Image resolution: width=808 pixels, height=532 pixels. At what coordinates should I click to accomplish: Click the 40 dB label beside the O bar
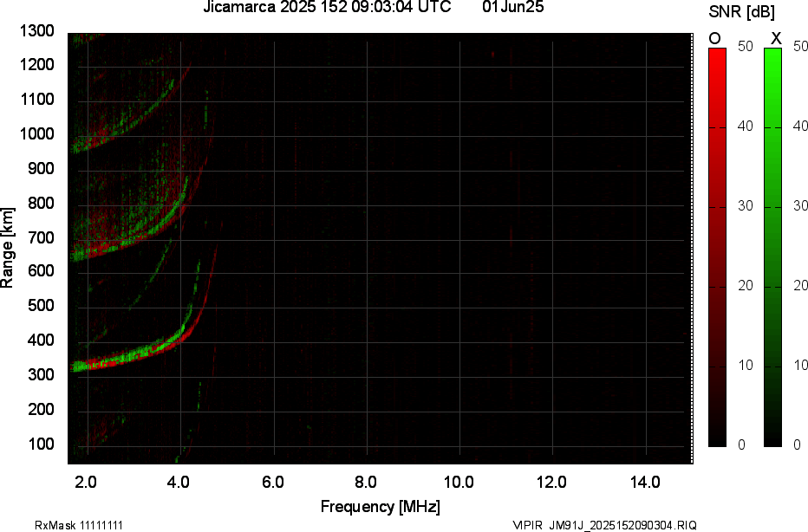pos(746,127)
